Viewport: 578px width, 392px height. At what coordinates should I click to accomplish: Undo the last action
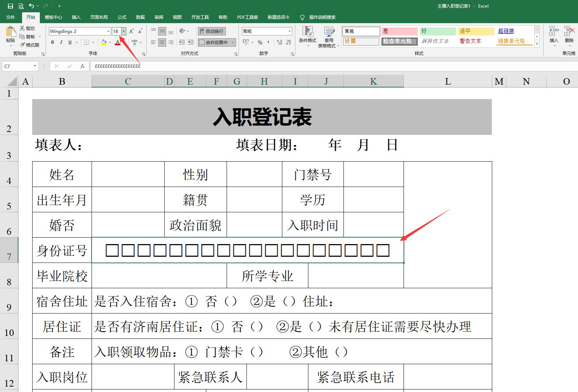coord(31,6)
